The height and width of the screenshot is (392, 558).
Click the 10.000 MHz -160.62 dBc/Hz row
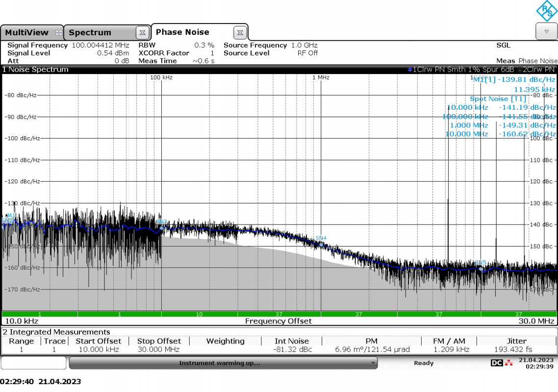[x=500, y=134]
